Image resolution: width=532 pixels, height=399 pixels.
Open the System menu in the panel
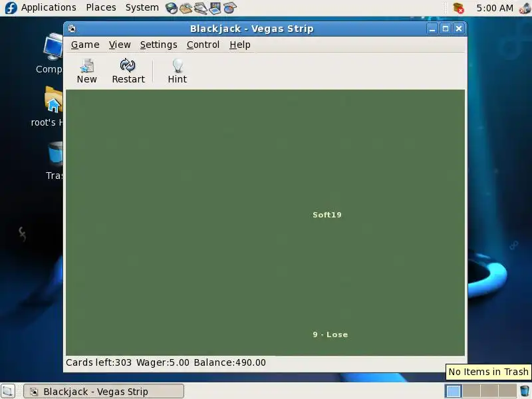[142, 7]
